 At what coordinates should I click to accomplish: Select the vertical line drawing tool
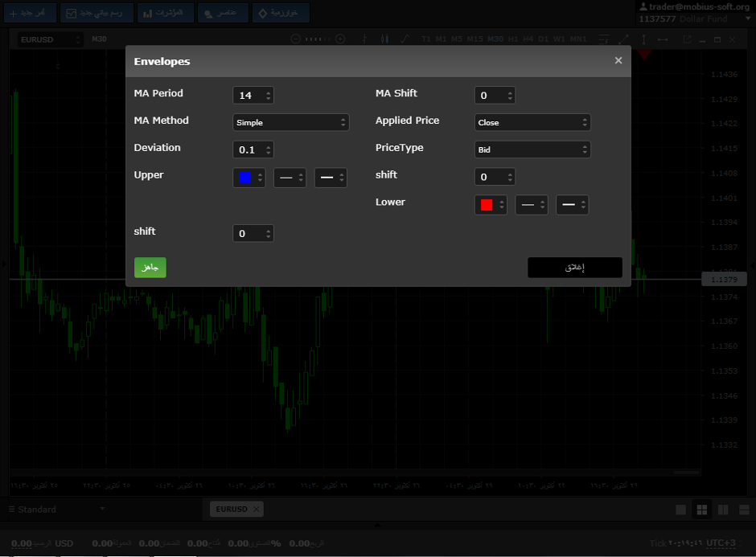[x=643, y=39]
